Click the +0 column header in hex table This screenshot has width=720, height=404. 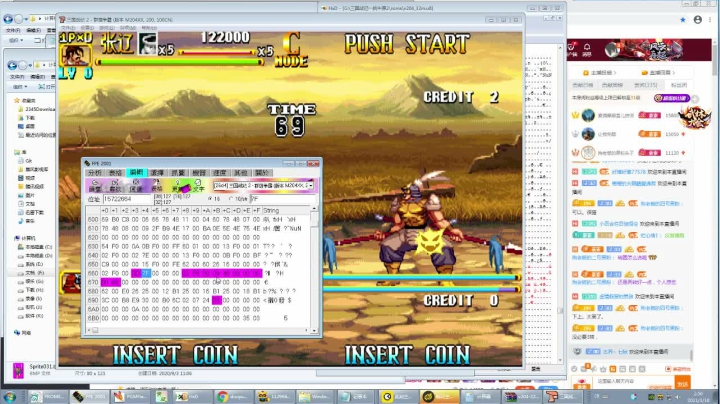coord(105,210)
